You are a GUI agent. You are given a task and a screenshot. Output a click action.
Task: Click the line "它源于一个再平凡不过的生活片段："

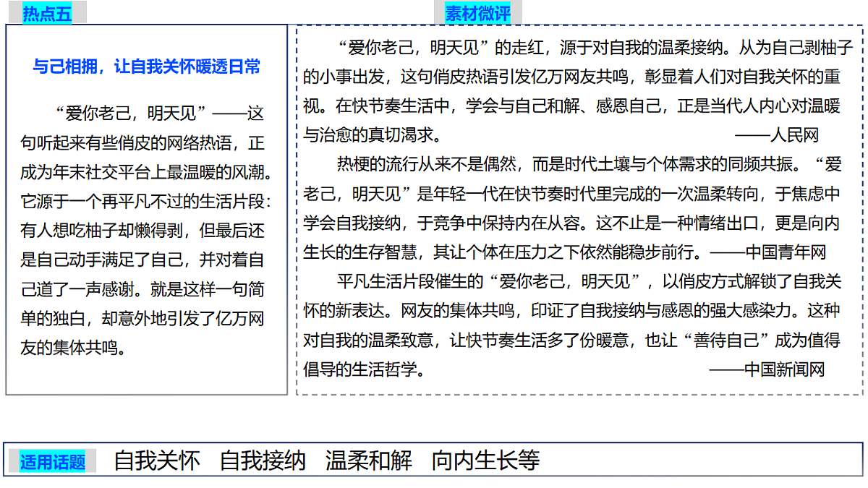(x=146, y=200)
